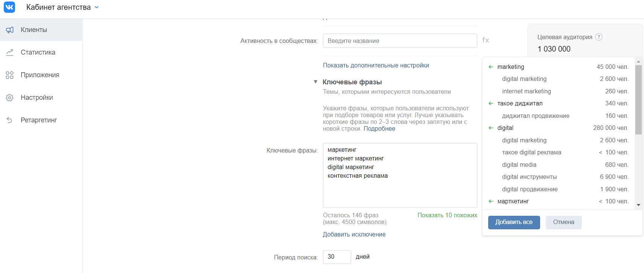The width and height of the screenshot is (644, 273).
Task: Select the digital инструменты suggestion
Action: coord(559,177)
